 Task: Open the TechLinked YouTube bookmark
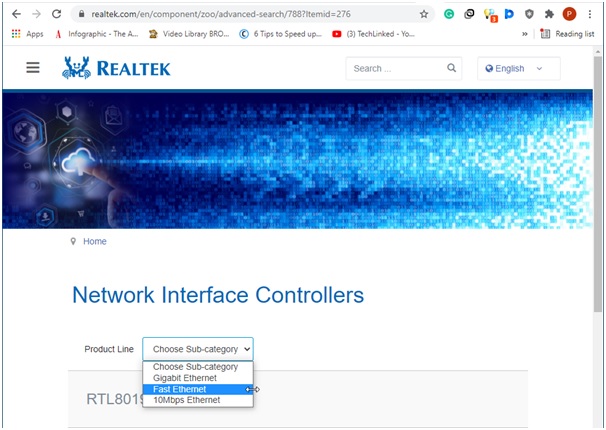(374, 34)
